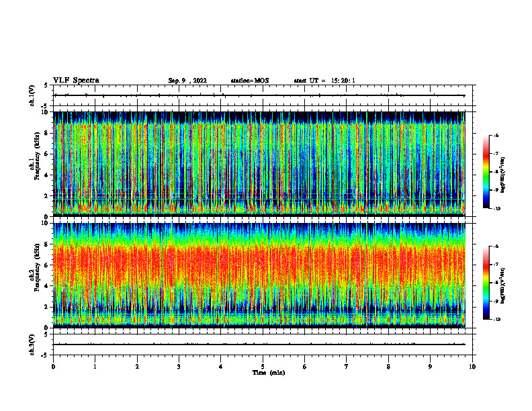Click time axis tick label 0
Screen dimensions: 532x411
click(x=53, y=367)
